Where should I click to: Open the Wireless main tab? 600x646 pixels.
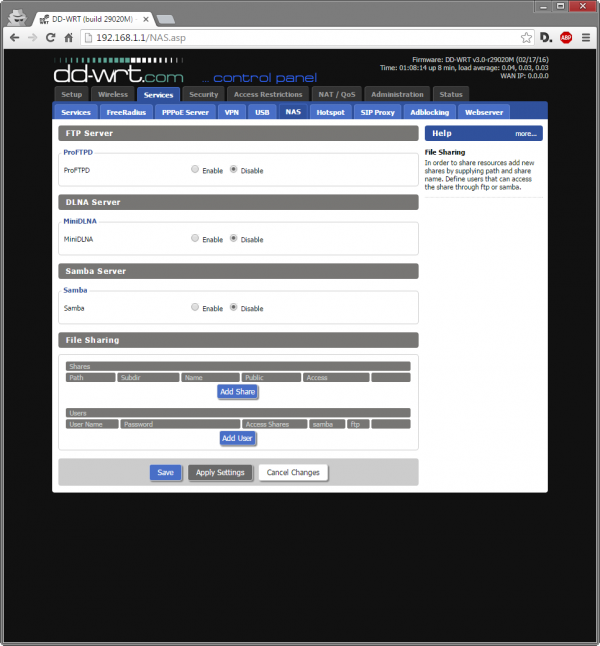113,94
